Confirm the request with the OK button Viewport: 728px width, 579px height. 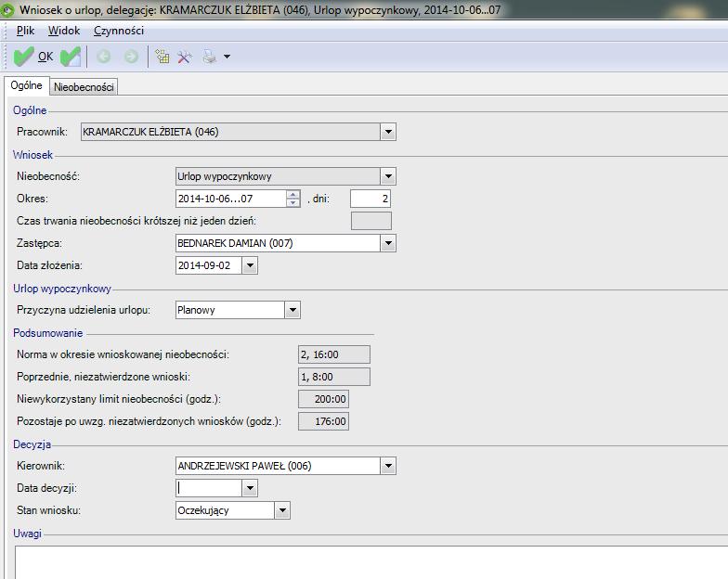tap(33, 57)
